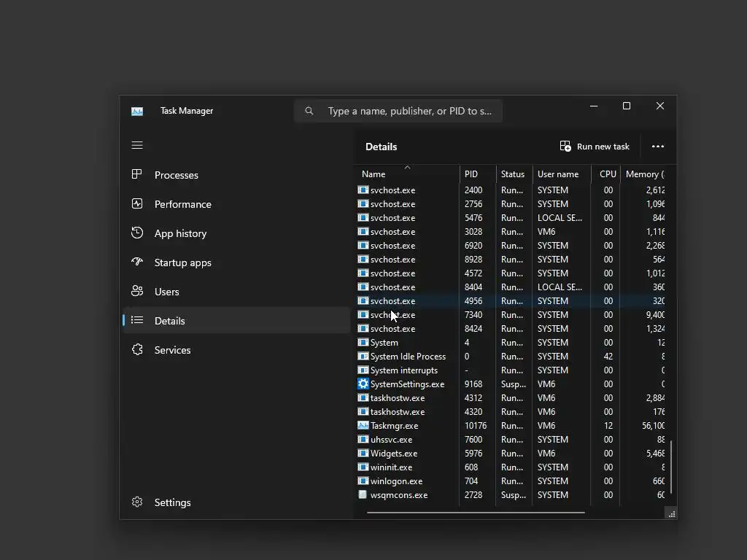Open the App history tab
747x560 pixels.
[236, 233]
